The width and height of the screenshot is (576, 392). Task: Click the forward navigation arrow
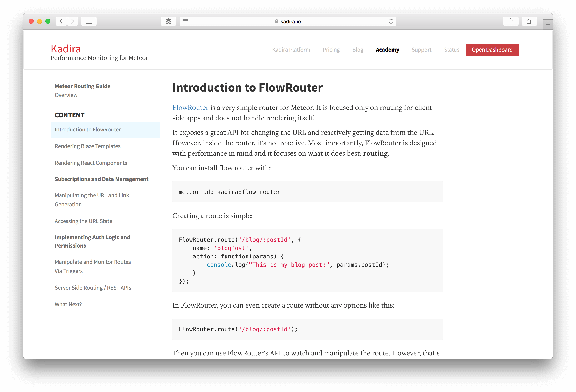coord(72,21)
